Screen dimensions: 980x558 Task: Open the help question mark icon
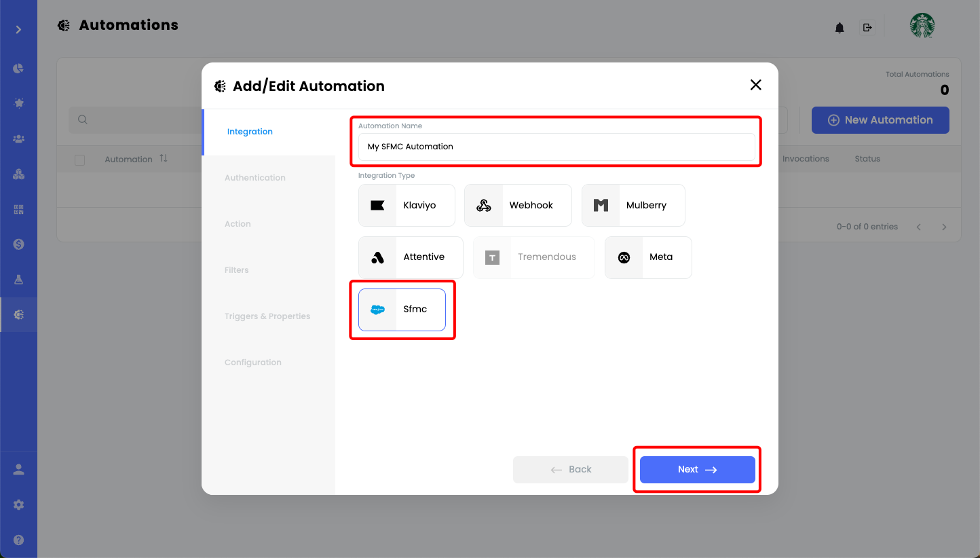[x=18, y=540]
